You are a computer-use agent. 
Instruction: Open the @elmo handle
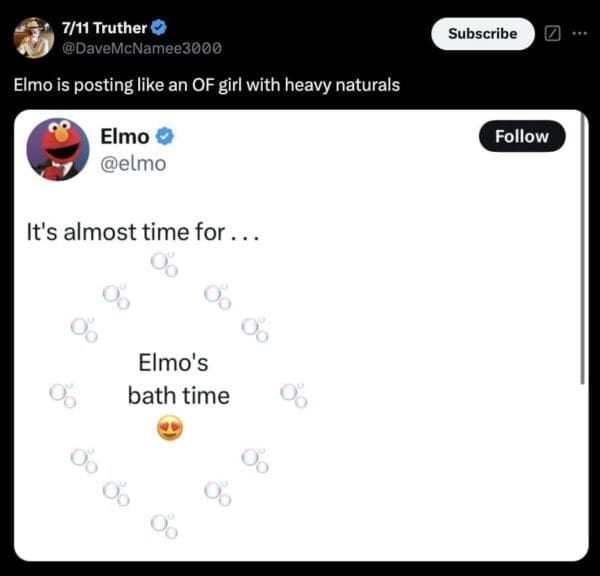pos(133,162)
